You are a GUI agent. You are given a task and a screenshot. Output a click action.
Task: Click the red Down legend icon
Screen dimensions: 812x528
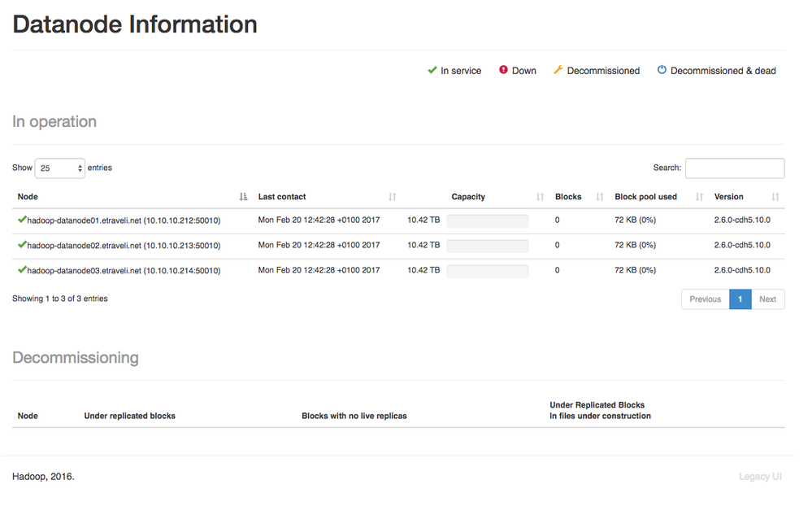503,69
